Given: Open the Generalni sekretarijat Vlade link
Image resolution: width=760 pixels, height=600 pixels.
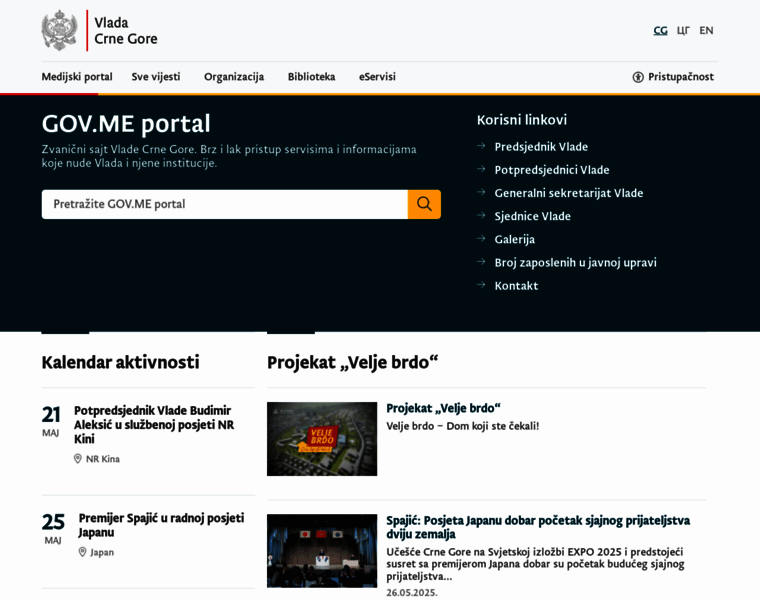Looking at the screenshot, I should pyautogui.click(x=569, y=193).
